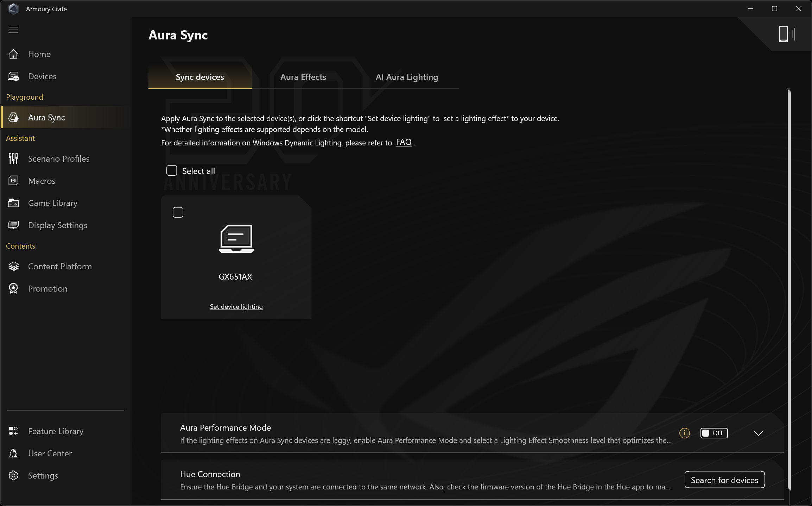812x506 pixels.
Task: Click the User Center icon
Action: (13, 453)
